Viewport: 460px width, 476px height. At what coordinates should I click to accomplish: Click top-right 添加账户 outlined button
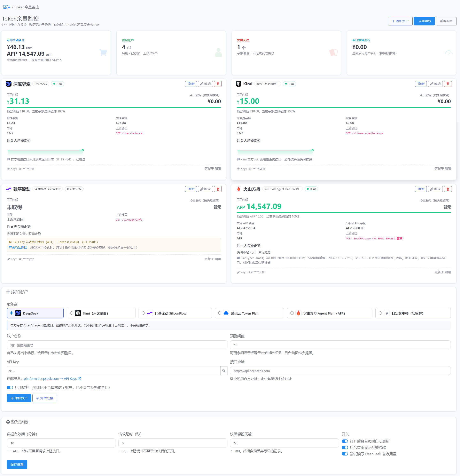[x=400, y=21]
